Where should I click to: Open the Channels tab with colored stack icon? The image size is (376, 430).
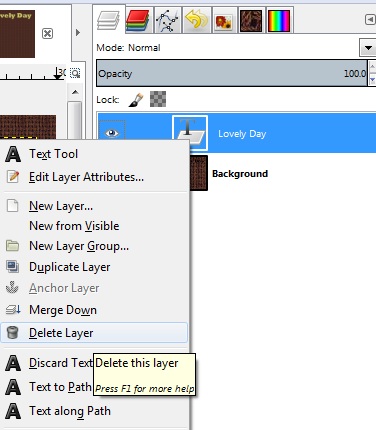pos(138,21)
